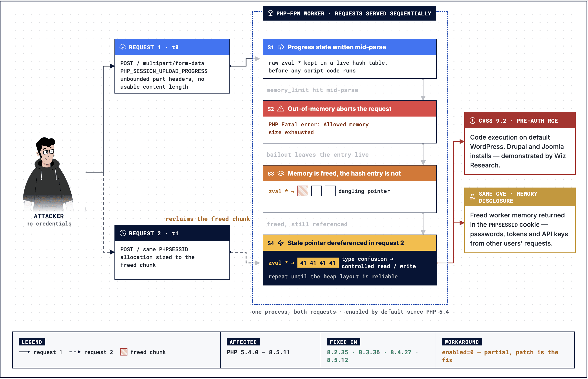Viewport: 588px width, 379px height.
Task: Click the 'AFFECTED' badge
Action: pyautogui.click(x=243, y=342)
